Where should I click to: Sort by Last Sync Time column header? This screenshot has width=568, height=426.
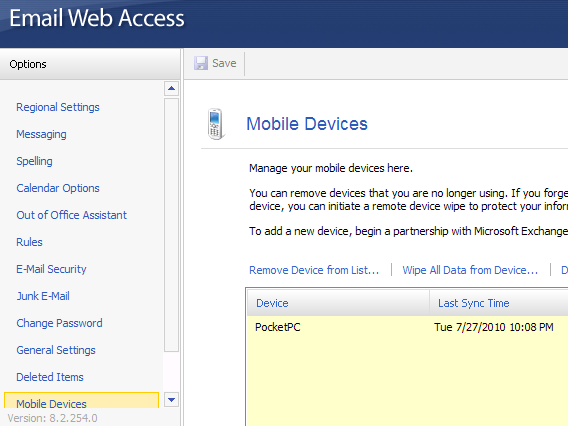click(x=499, y=303)
